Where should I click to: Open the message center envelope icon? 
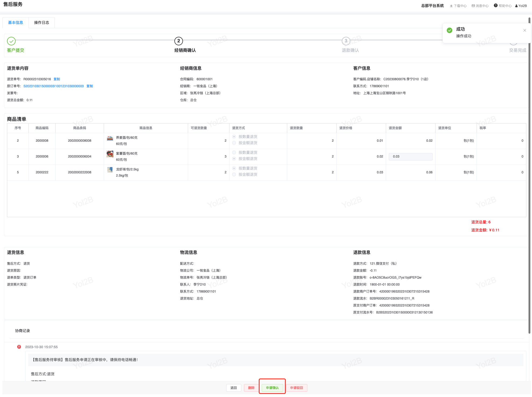(473, 6)
